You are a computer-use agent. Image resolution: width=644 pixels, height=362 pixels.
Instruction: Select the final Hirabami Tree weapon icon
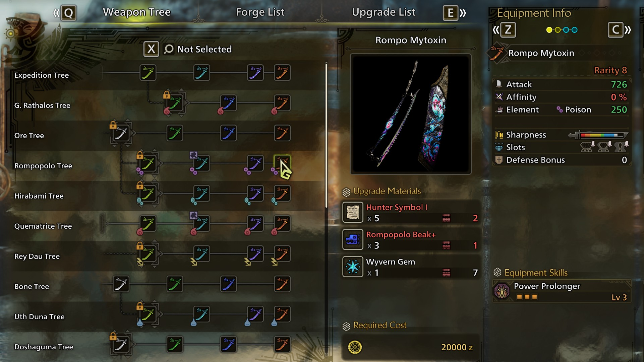click(282, 194)
